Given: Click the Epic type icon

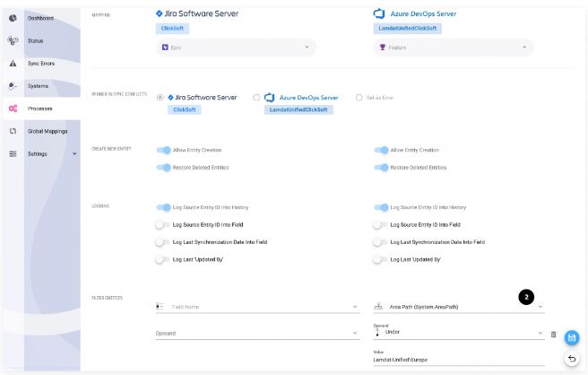Looking at the screenshot, I should [165, 48].
